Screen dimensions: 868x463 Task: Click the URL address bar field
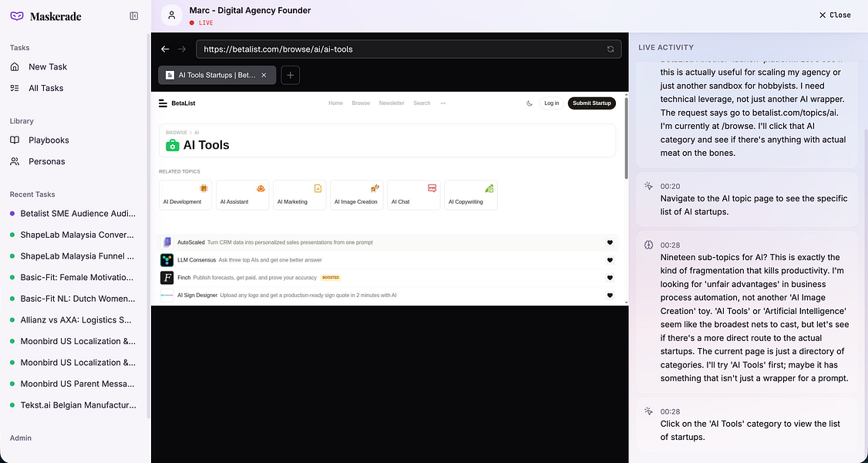[x=409, y=49]
